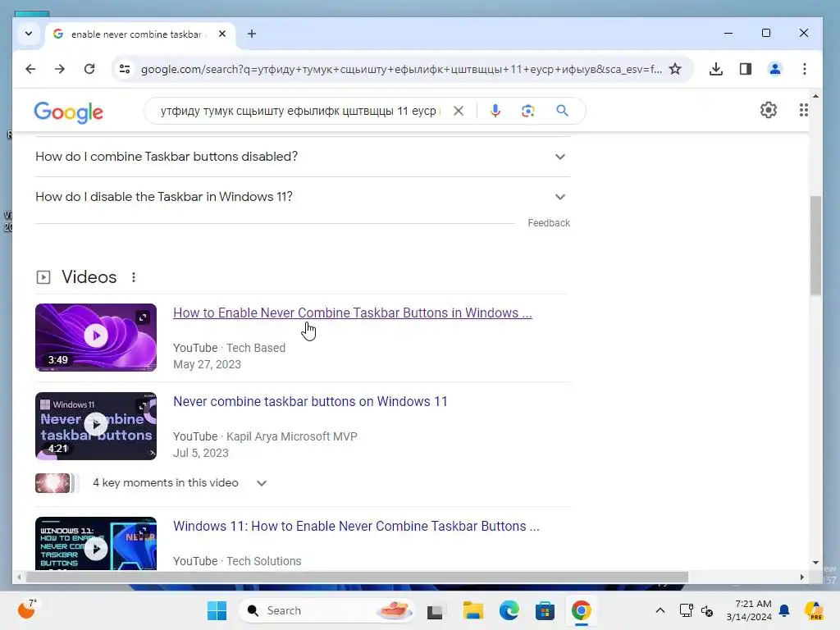Screen dimensions: 840x630
Task: Submit search with magnifier icon
Action: [562, 111]
